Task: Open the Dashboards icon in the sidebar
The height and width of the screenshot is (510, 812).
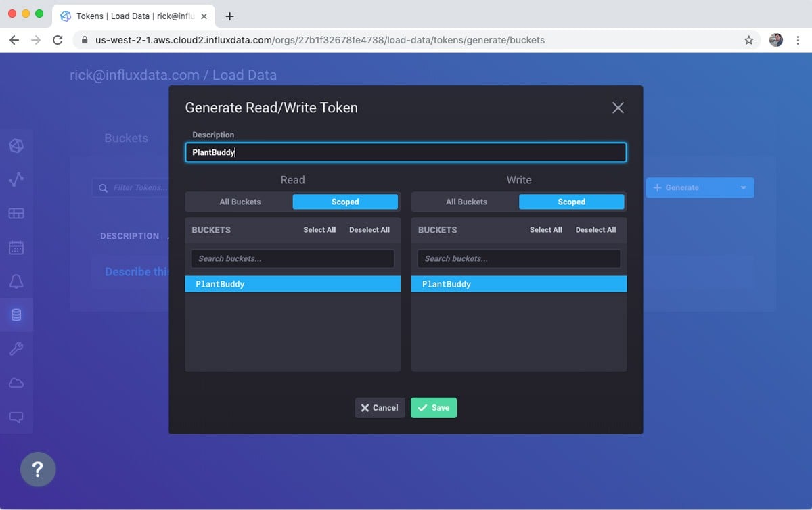Action: point(17,214)
